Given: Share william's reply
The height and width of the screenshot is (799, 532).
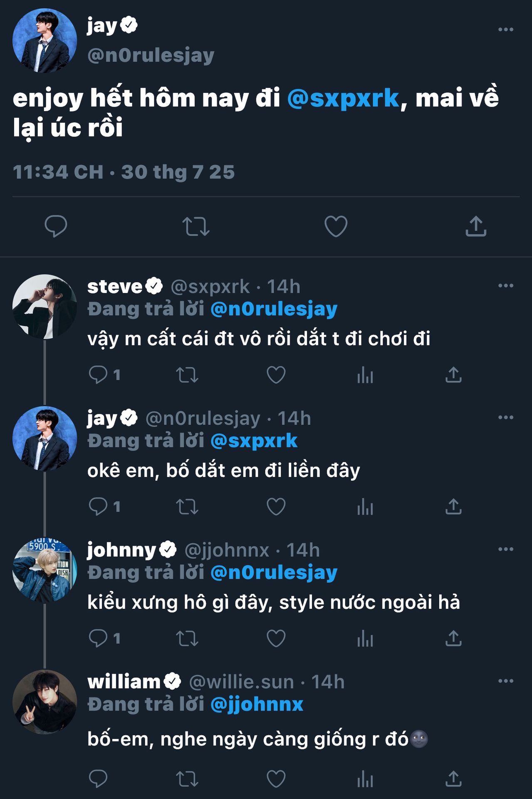Looking at the screenshot, I should [x=453, y=779].
